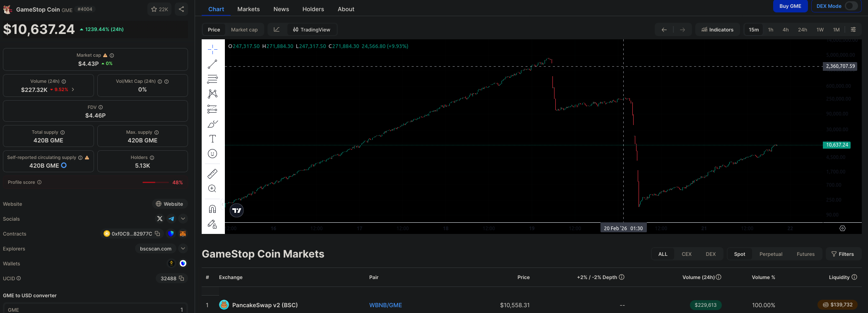This screenshot has width=868, height=313.
Task: Open chart settings sliders icon
Action: pos(853,29)
